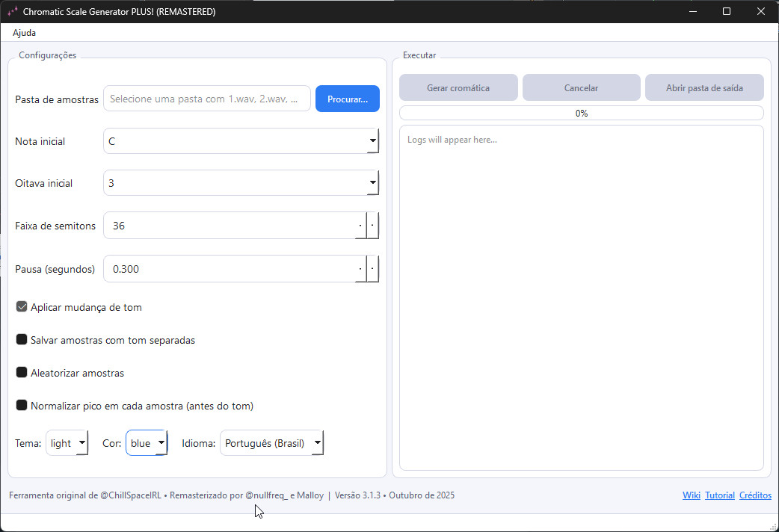The width and height of the screenshot is (779, 532).
Task: Uncheck Aplicar mudança de tom
Action: tap(22, 307)
